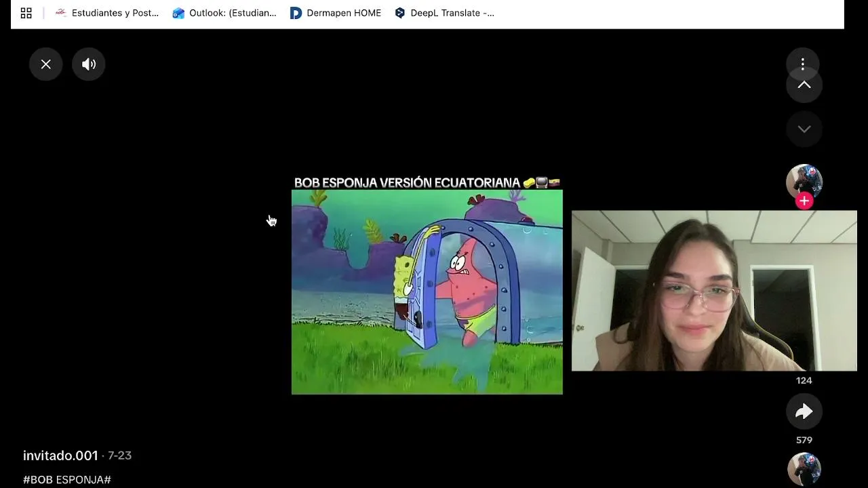Share the video using the arrow icon

point(804,411)
